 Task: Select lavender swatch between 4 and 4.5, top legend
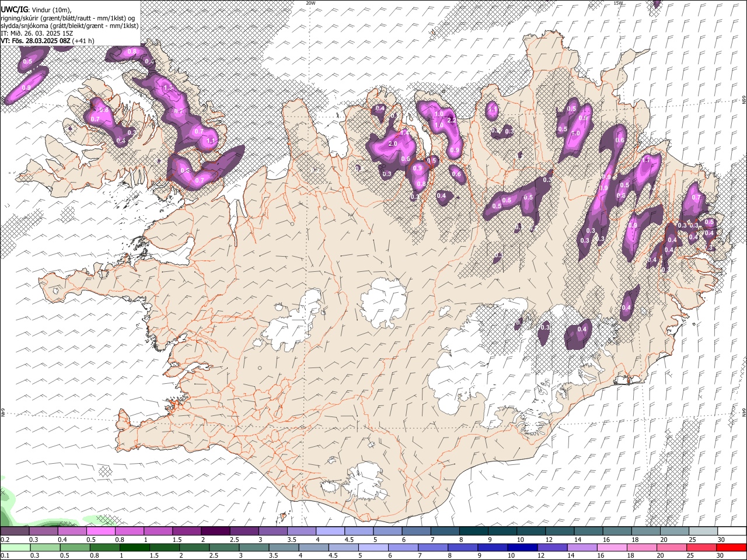click(x=330, y=531)
